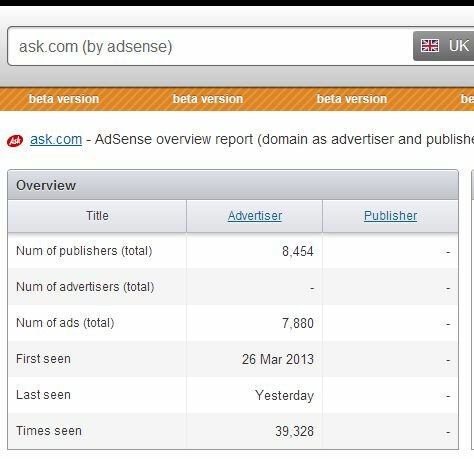Click the Ask red favicon icon

pos(15,141)
